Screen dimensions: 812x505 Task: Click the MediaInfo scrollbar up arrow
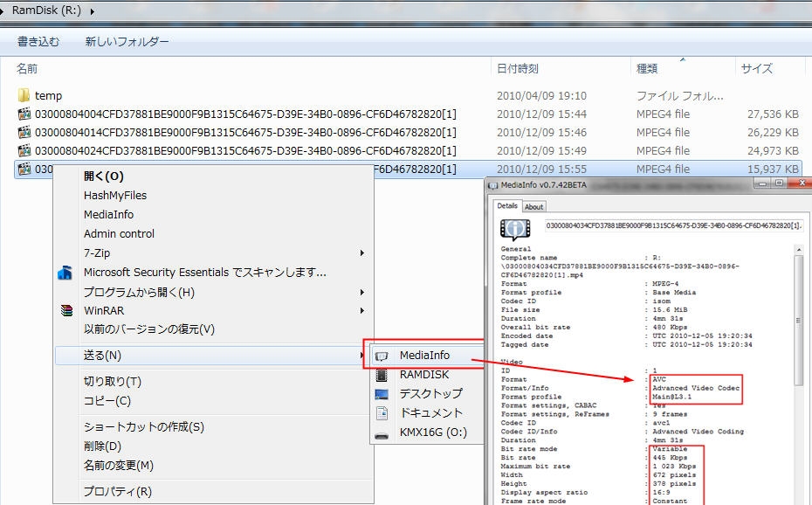click(799, 250)
